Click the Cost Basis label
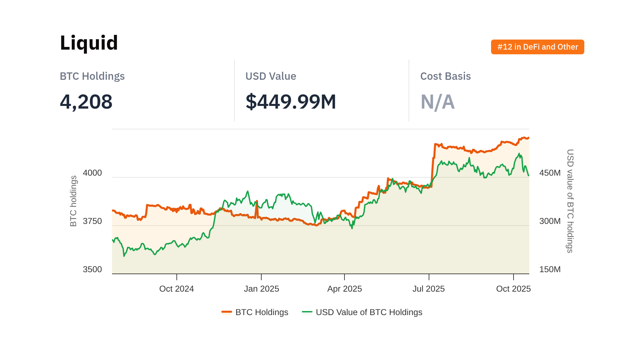 click(445, 76)
